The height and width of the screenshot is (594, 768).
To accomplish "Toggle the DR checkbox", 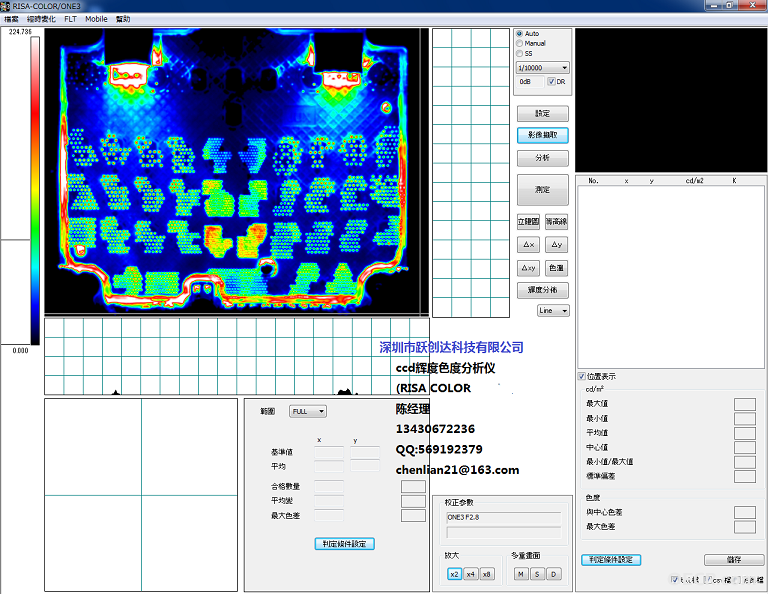I will point(551,82).
